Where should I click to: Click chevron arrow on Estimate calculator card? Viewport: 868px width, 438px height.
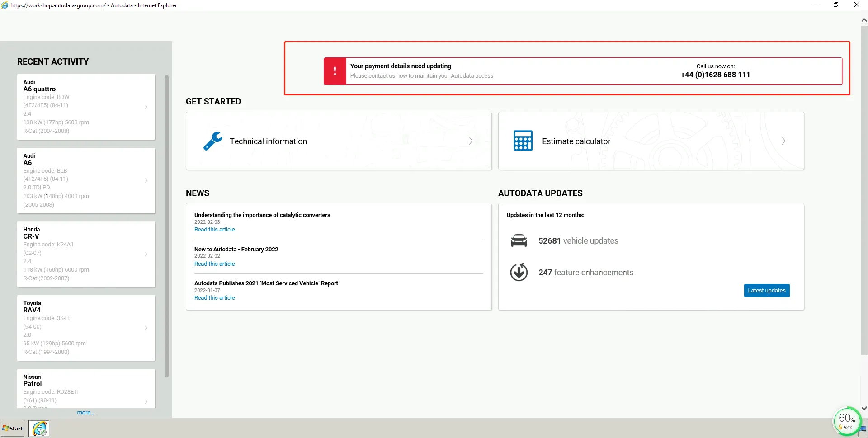point(783,141)
